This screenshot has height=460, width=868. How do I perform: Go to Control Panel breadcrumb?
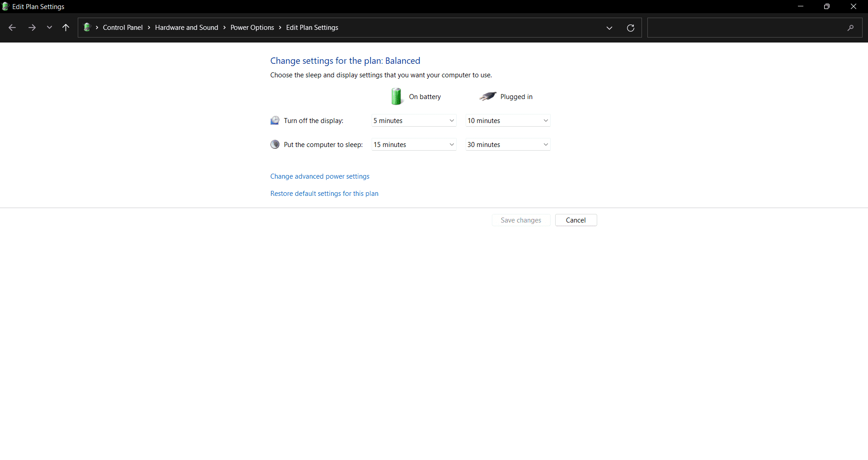(x=123, y=28)
